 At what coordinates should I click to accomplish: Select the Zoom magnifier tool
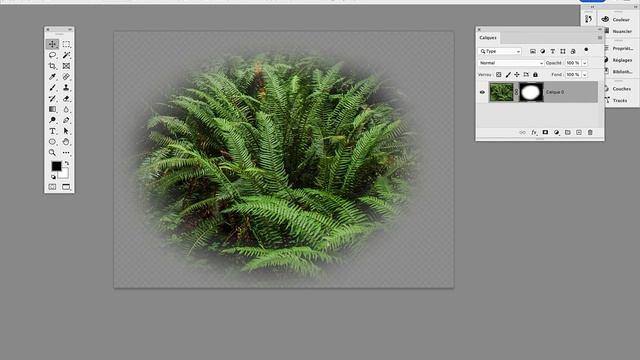52,153
